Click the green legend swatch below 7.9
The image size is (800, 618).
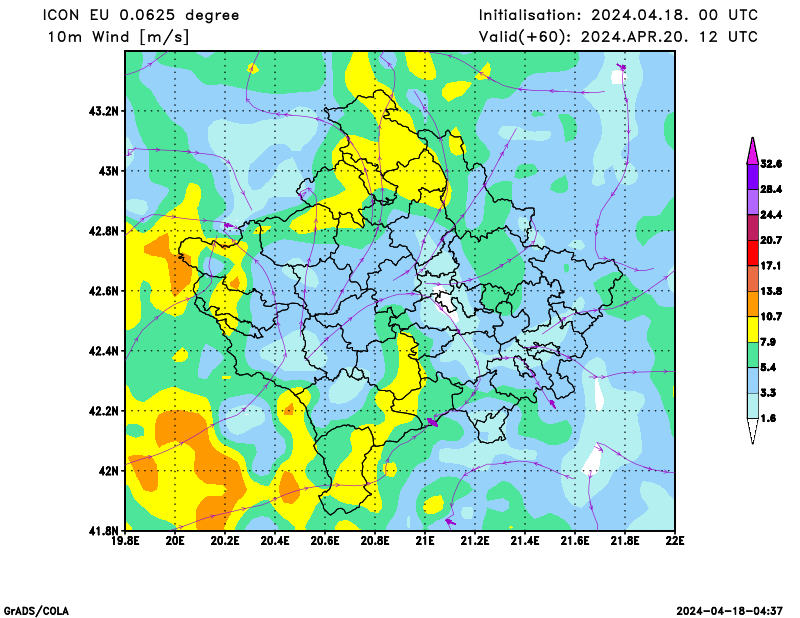[x=753, y=355]
